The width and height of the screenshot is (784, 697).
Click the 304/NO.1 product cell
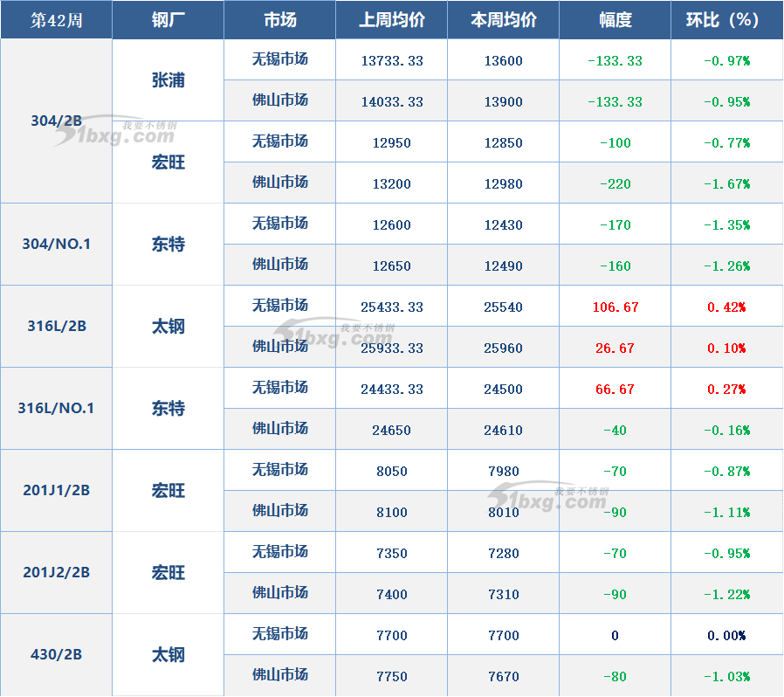point(56,245)
